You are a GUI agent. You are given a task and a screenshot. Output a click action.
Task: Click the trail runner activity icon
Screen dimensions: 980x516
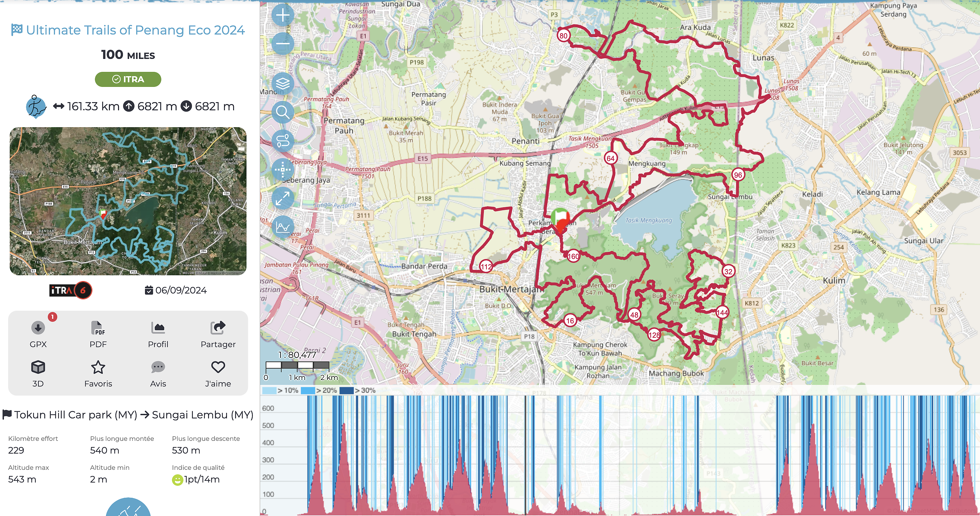(36, 106)
